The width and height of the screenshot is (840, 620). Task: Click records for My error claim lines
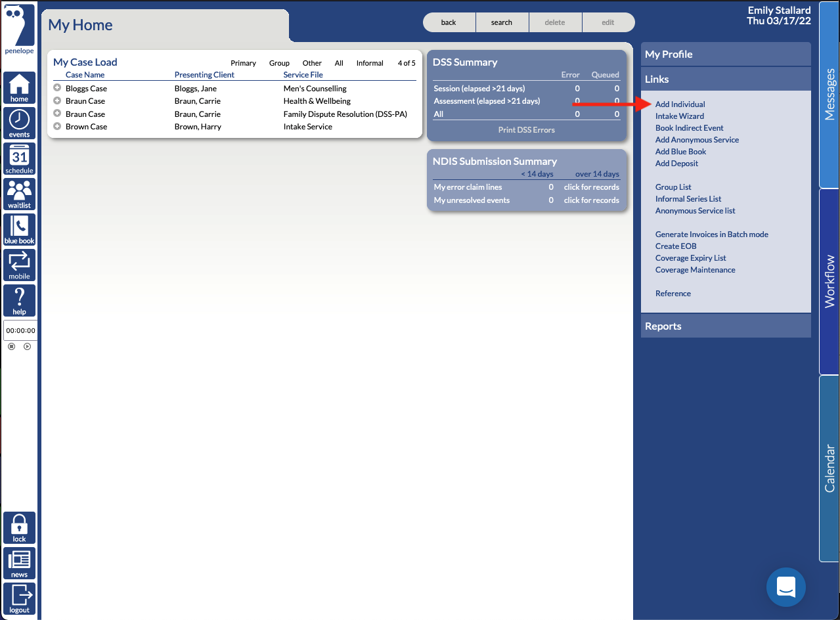pos(591,187)
